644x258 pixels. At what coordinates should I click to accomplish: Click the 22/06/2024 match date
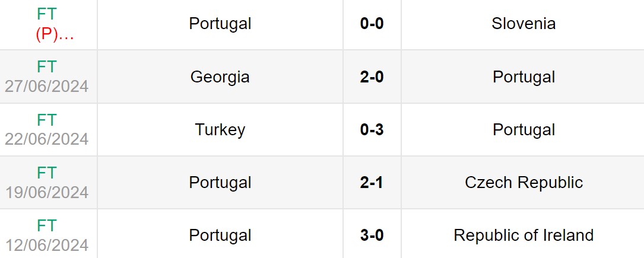pos(47,139)
